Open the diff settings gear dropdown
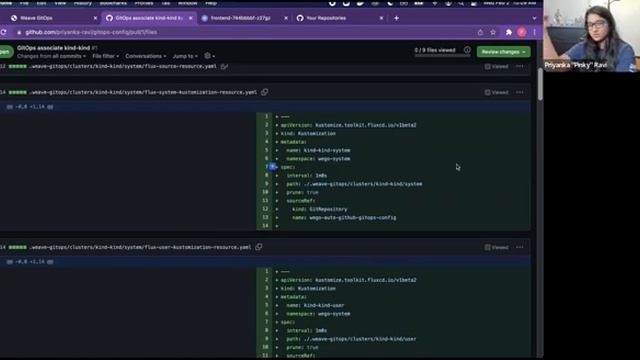The image size is (640, 360). click(209, 56)
